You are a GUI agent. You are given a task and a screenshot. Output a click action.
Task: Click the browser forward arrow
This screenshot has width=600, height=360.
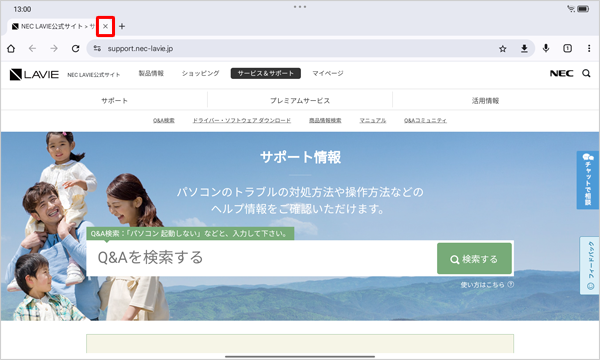pos(54,49)
